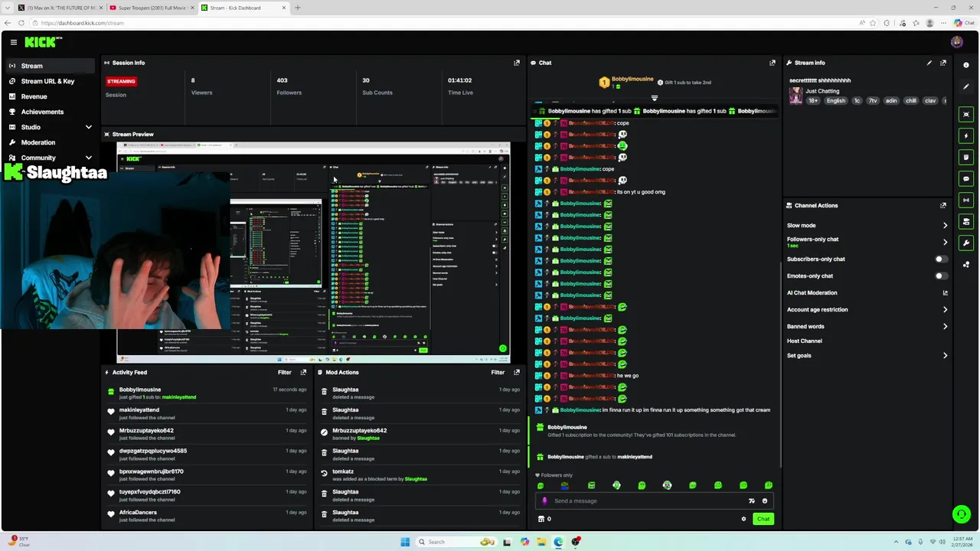The width and height of the screenshot is (980, 551).
Task: Pop out the Channel Actions panel
Action: [943, 205]
